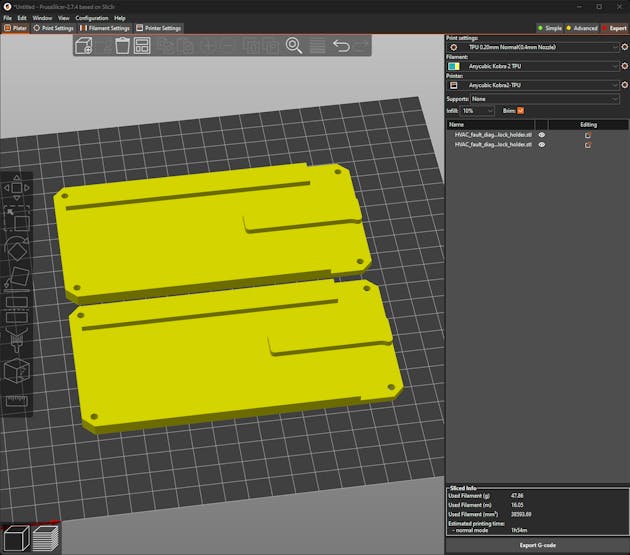This screenshot has width=630, height=555.
Task: Click the Arrange objects icon
Action: [142, 46]
